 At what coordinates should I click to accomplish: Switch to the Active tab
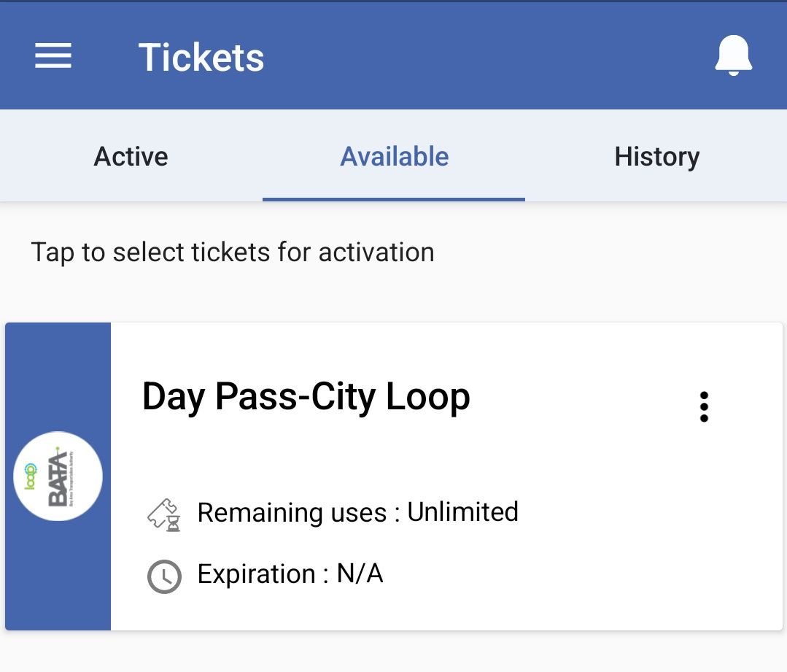131,157
